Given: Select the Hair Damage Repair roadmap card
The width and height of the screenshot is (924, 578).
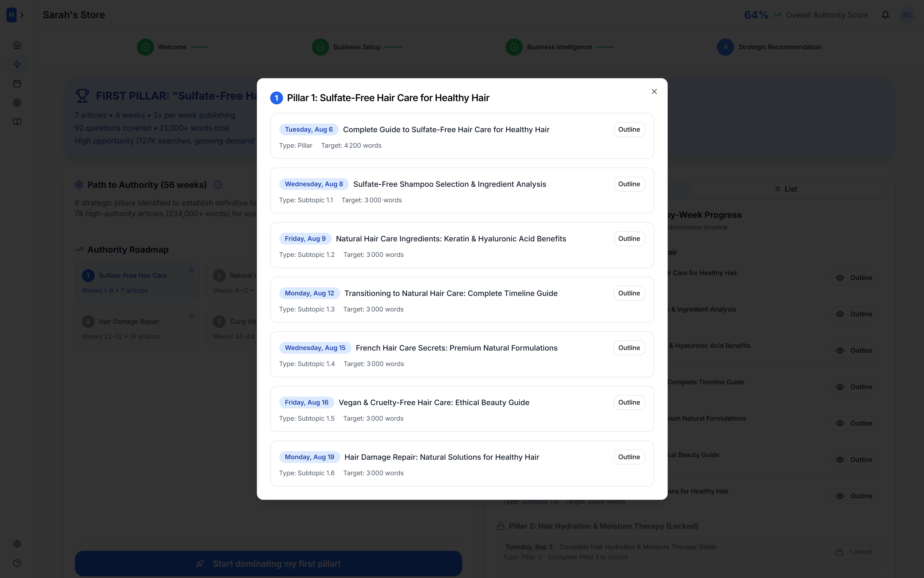Looking at the screenshot, I should point(137,328).
